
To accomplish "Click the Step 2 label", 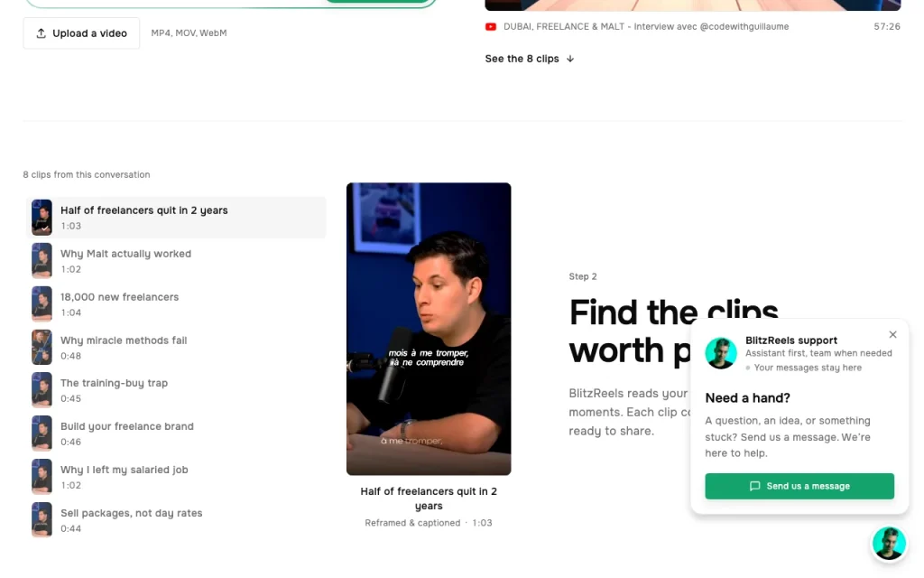I will coord(583,276).
